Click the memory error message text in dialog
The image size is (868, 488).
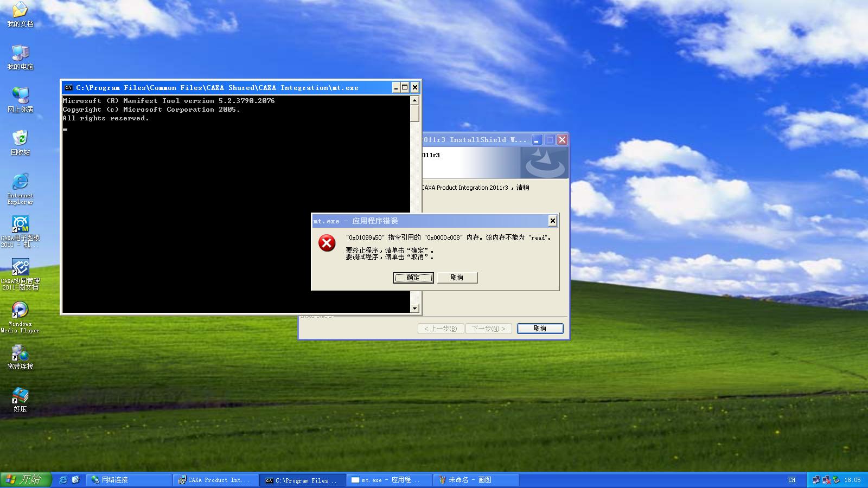tap(450, 237)
